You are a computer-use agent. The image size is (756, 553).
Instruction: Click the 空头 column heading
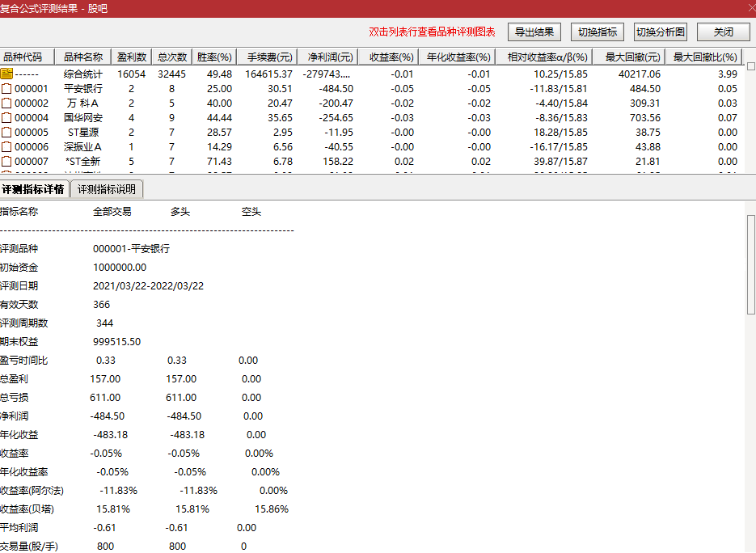click(x=251, y=212)
